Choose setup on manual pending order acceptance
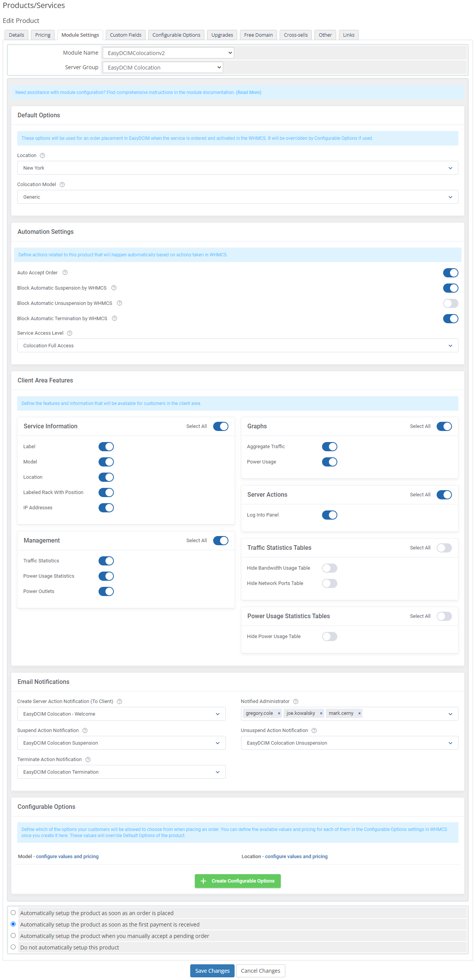 [x=13, y=936]
